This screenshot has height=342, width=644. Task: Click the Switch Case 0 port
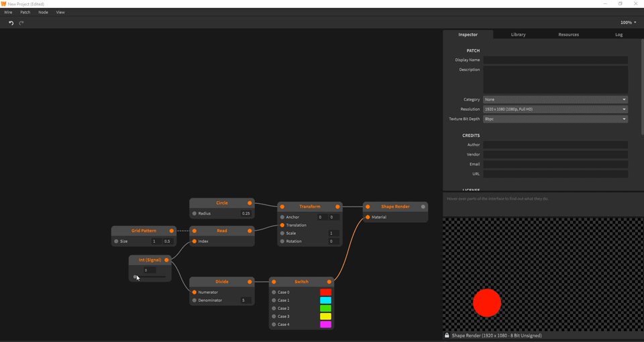(274, 292)
